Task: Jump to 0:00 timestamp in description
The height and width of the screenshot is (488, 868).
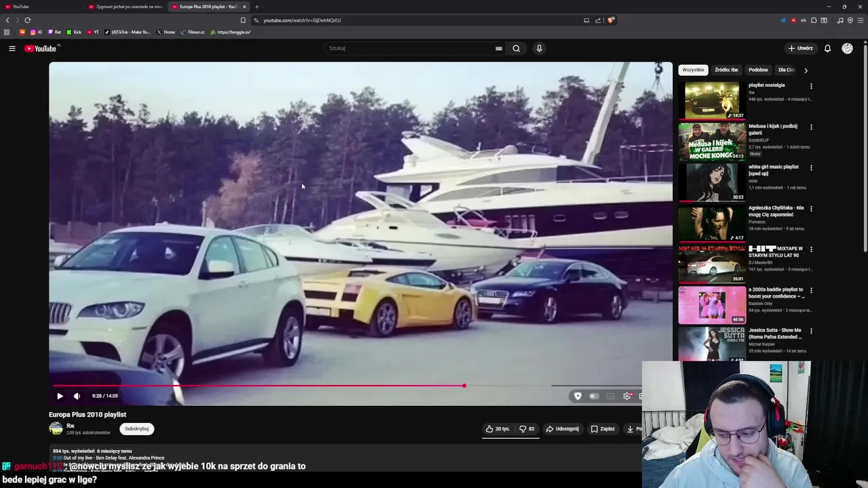Action: coord(57,458)
